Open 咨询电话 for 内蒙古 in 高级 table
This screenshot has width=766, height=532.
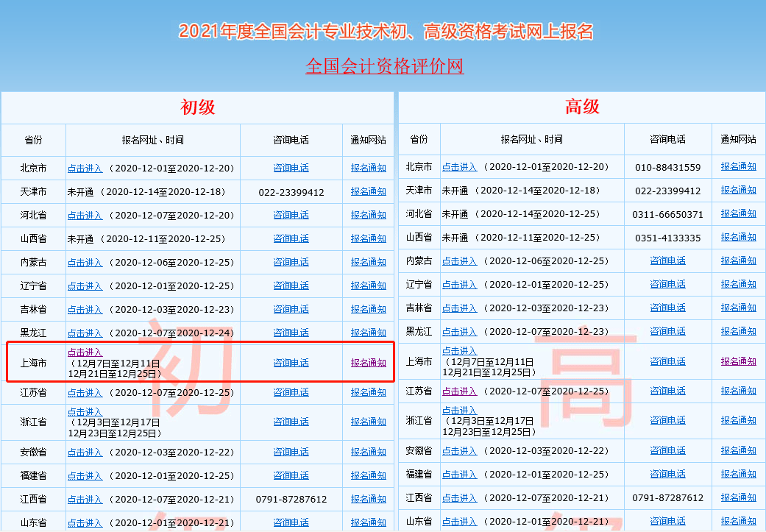click(668, 261)
